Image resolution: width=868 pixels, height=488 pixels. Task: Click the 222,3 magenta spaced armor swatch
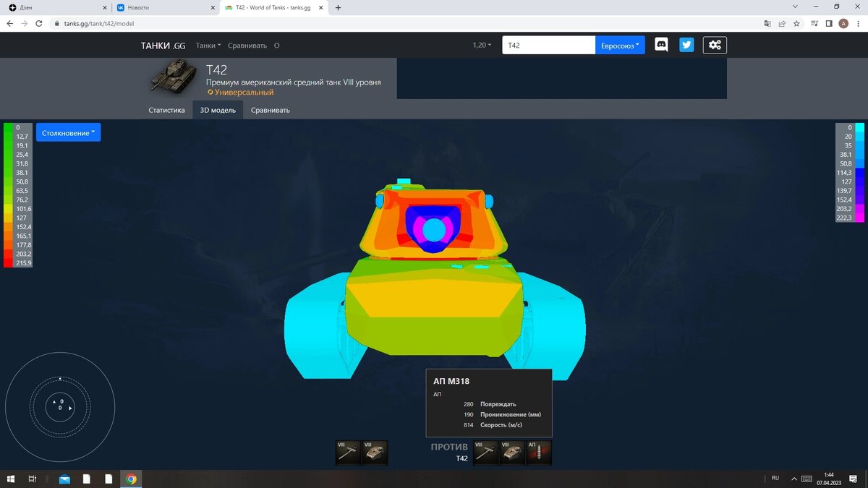(859, 218)
